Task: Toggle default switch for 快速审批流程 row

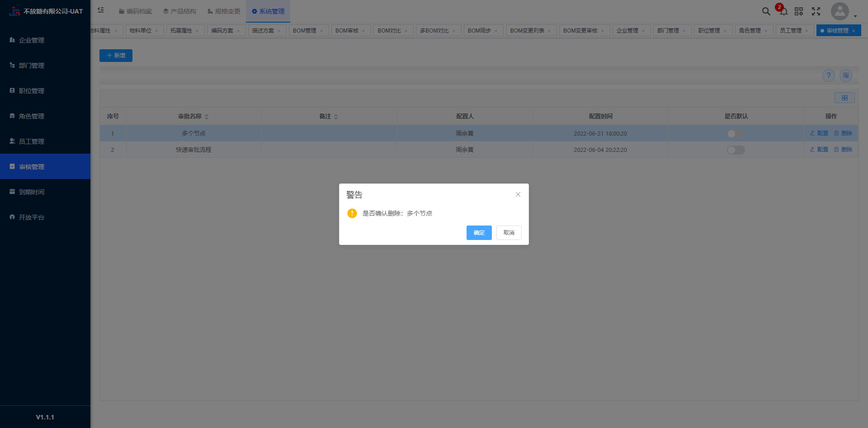Action: click(x=736, y=150)
